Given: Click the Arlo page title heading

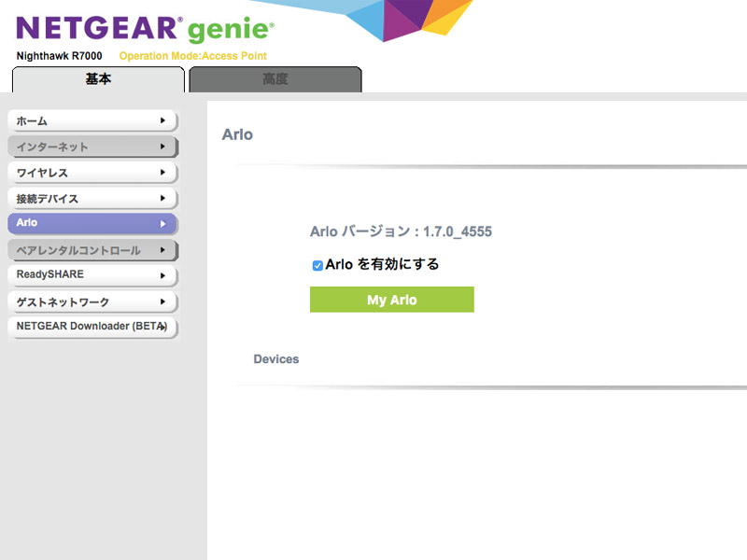Looking at the screenshot, I should coord(237,134).
